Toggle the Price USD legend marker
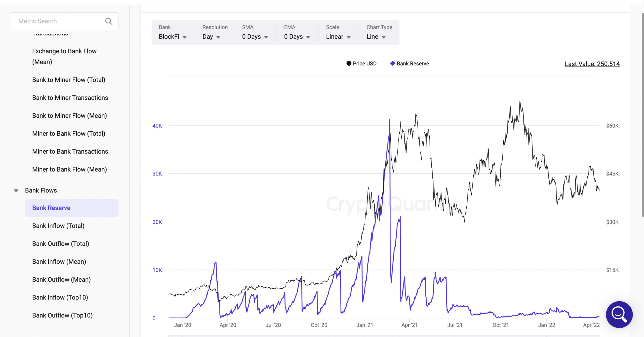This screenshot has height=337, width=644. [349, 63]
